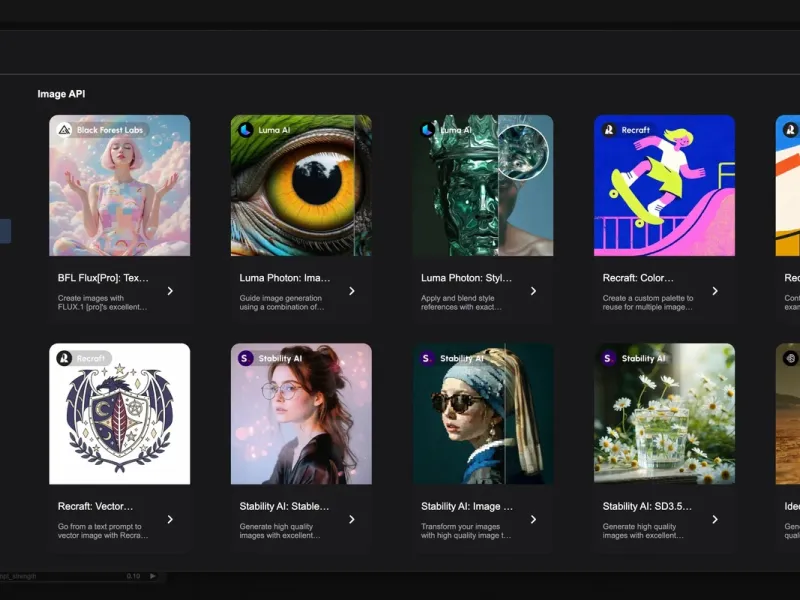Screen dimensions: 800x600
Task: Click Stability AI logo on daisies card
Action: 609,358
